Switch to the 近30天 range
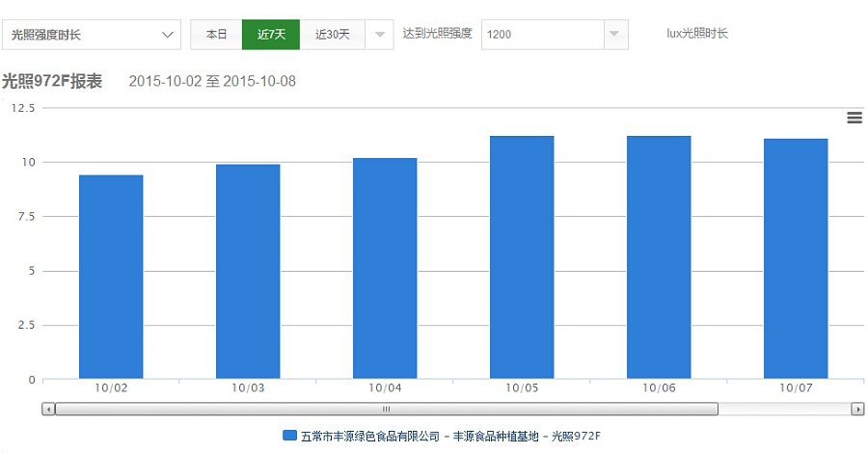Image resolution: width=868 pixels, height=453 pixels. pyautogui.click(x=333, y=35)
